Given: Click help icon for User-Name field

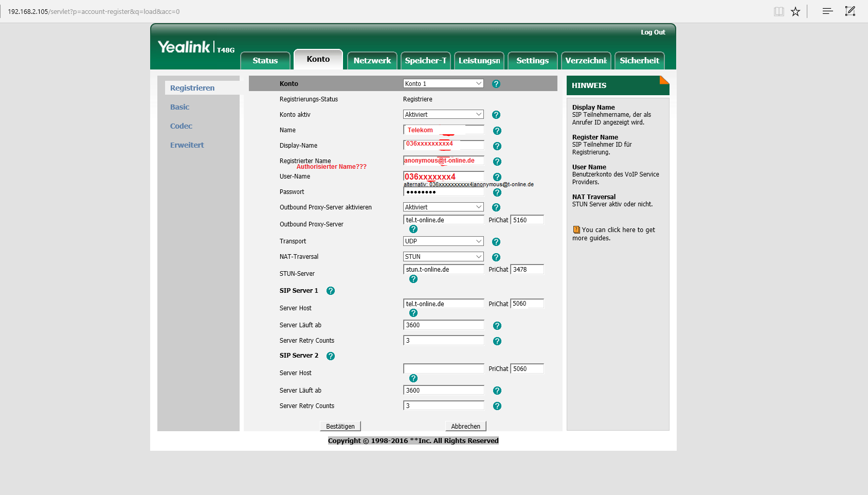Looking at the screenshot, I should pyautogui.click(x=497, y=177).
